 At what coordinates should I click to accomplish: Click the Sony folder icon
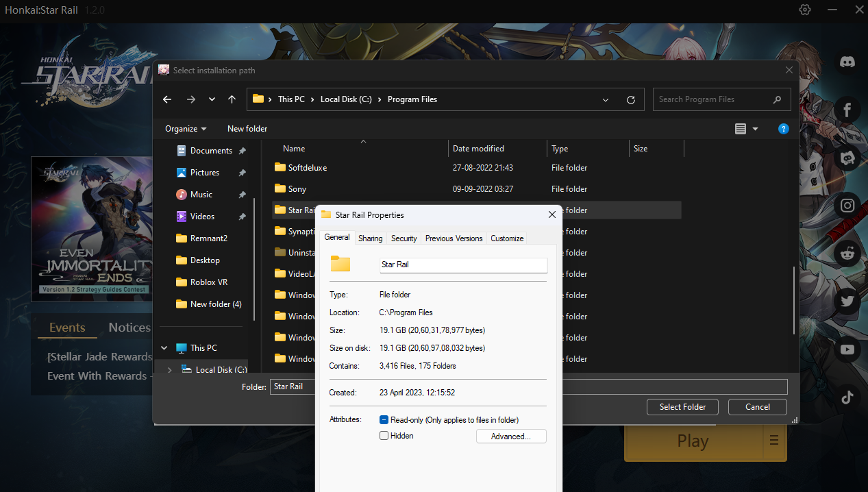(x=280, y=188)
